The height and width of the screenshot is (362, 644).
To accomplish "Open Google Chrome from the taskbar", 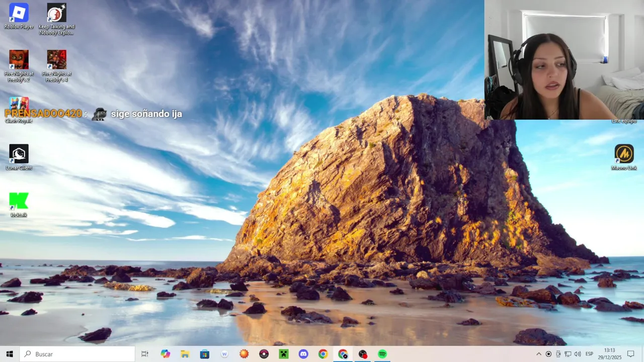I will click(323, 354).
